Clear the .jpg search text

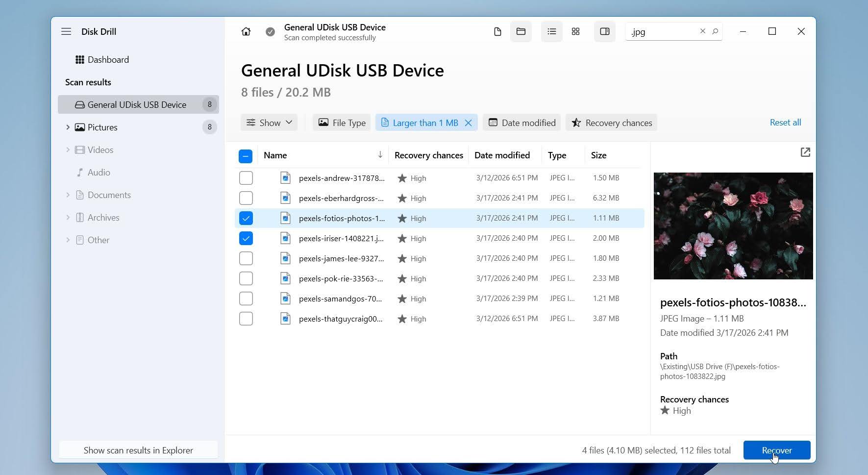703,31
